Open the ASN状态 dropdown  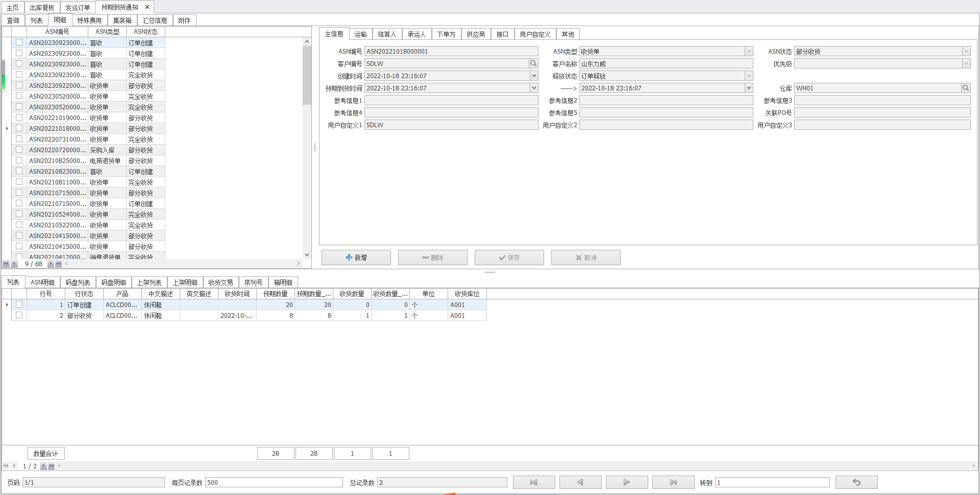coord(966,51)
